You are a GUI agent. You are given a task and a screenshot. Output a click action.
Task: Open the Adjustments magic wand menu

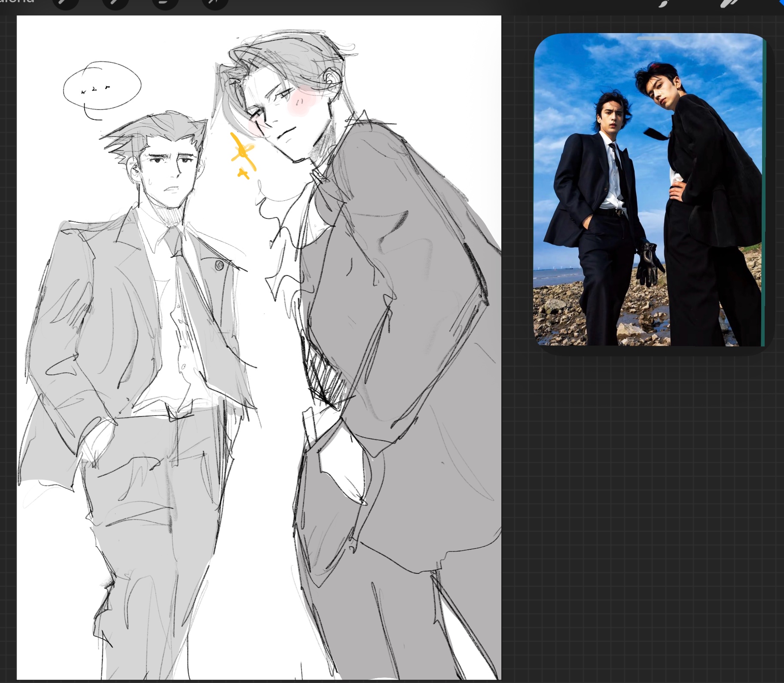[115, 3]
